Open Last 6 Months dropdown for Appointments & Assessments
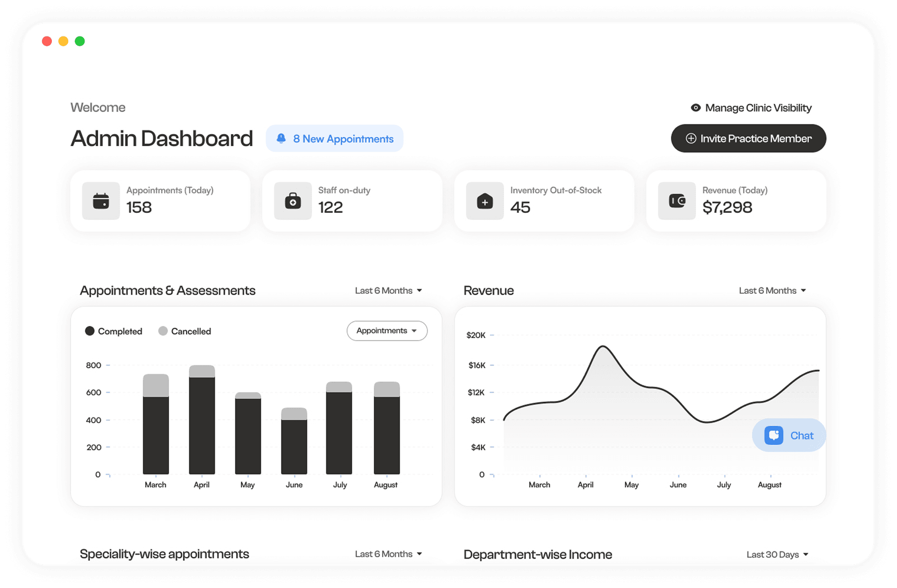 (388, 290)
